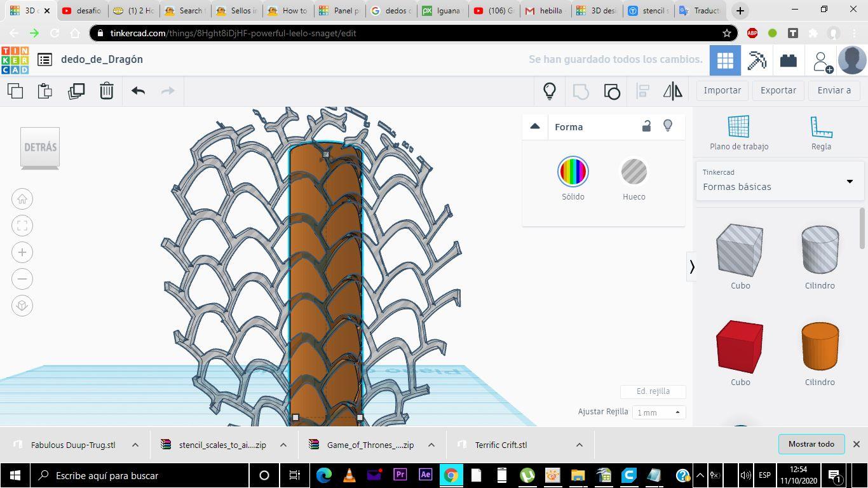Switch to the Iguana browser tab
868x488 pixels.
tap(443, 11)
